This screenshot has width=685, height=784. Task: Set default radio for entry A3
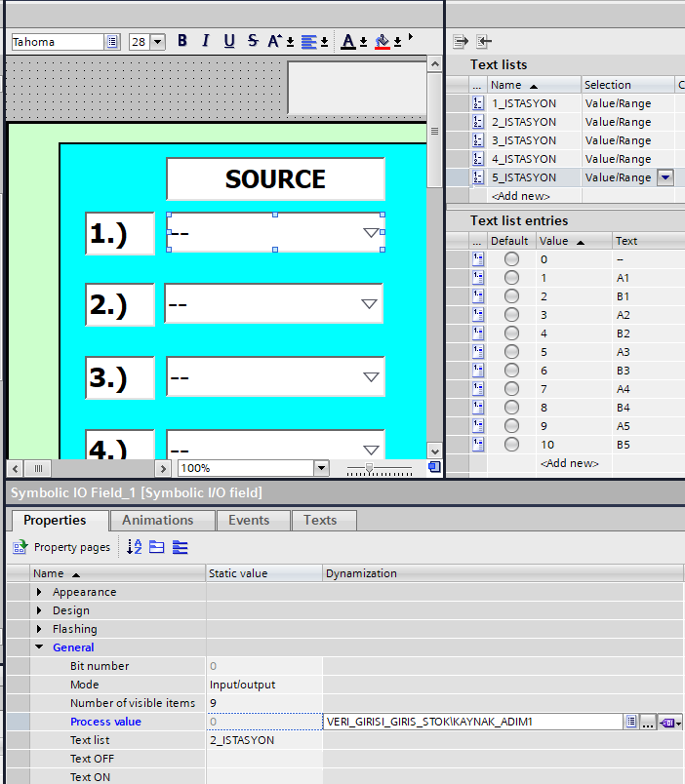pos(511,351)
